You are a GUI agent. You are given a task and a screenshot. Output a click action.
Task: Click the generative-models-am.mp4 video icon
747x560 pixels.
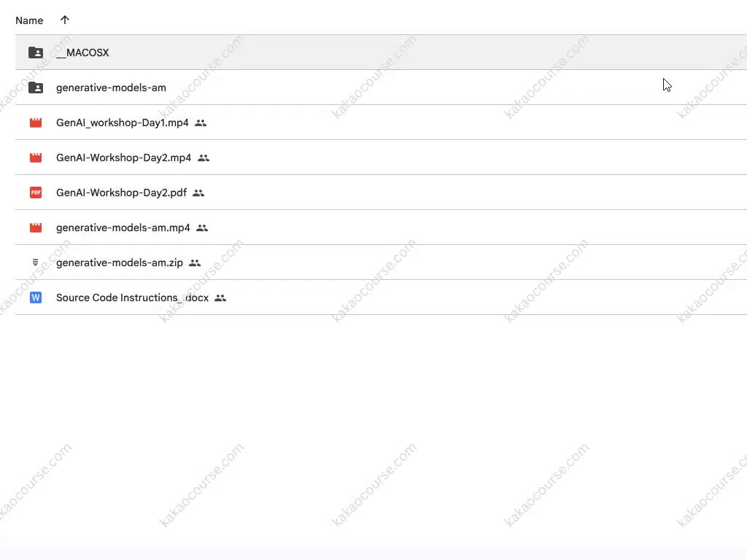[x=36, y=227]
